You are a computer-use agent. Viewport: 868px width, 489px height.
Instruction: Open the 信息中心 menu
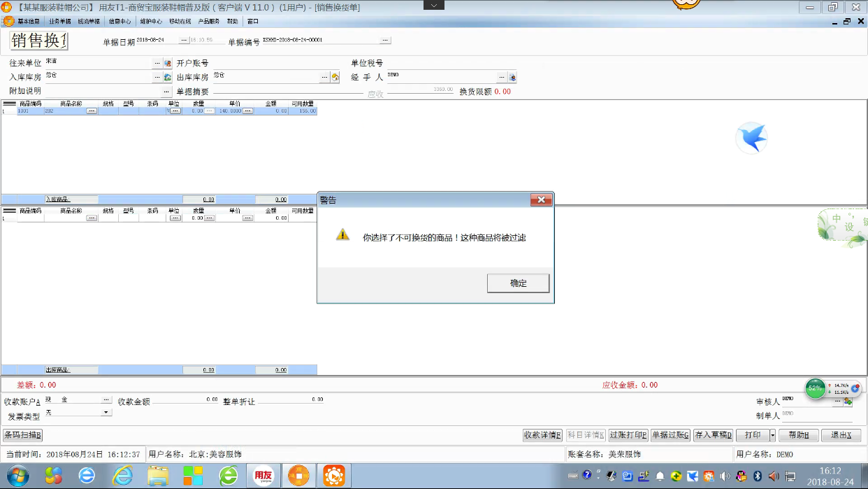(120, 22)
